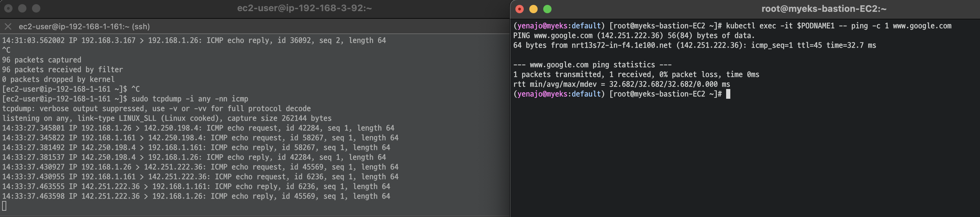Close the root@myeks-bastion-EC2 terminal window

[x=519, y=9]
